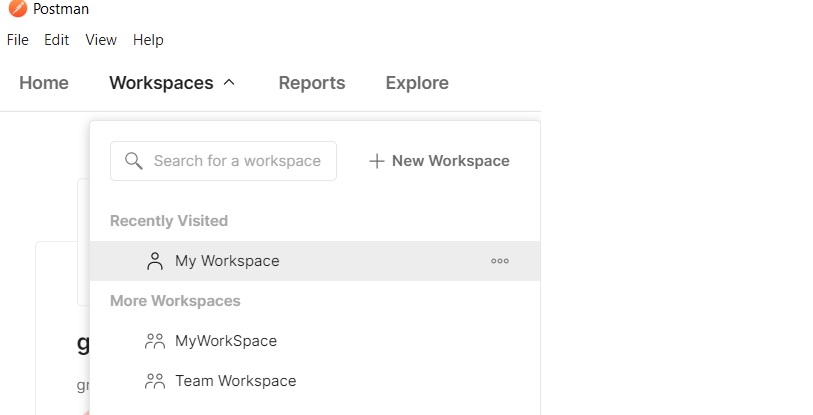The image size is (813, 415).
Task: Click the Recently Visited heading
Action: coord(169,221)
